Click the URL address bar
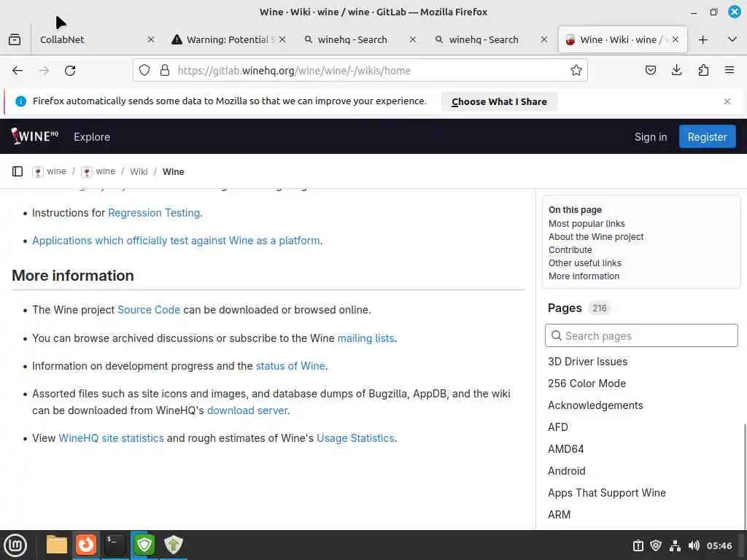 360,71
